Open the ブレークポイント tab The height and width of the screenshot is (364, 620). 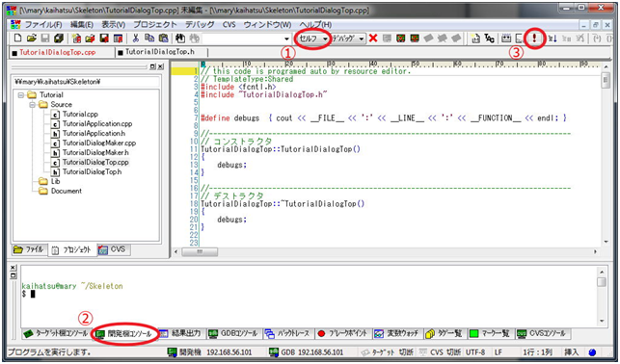click(x=343, y=333)
